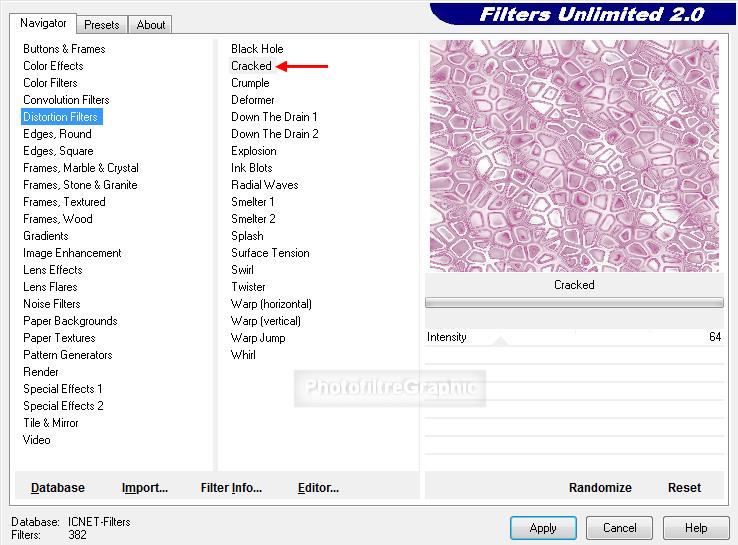The height and width of the screenshot is (545, 738).
Task: Launch the Editor... option
Action: [318, 488]
